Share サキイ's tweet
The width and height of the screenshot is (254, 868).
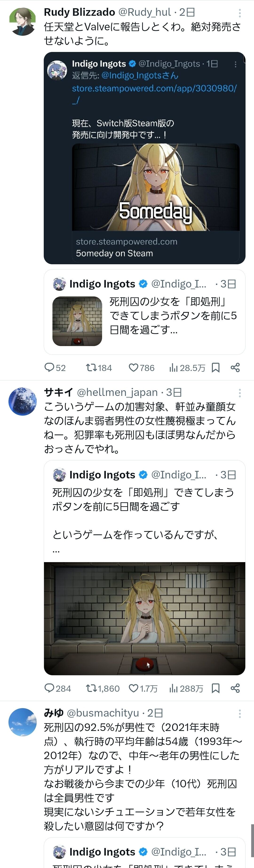point(235,688)
